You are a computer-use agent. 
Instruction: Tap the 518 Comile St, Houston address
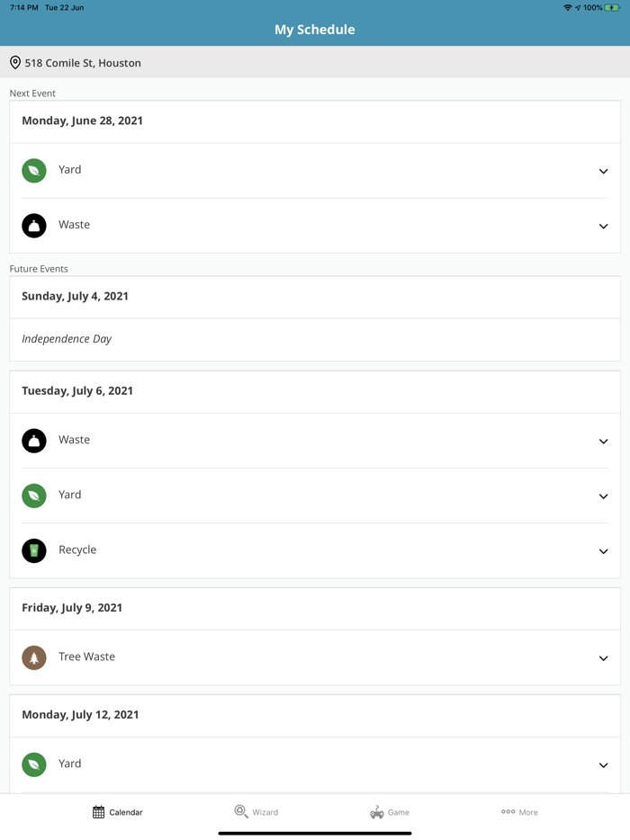point(83,63)
